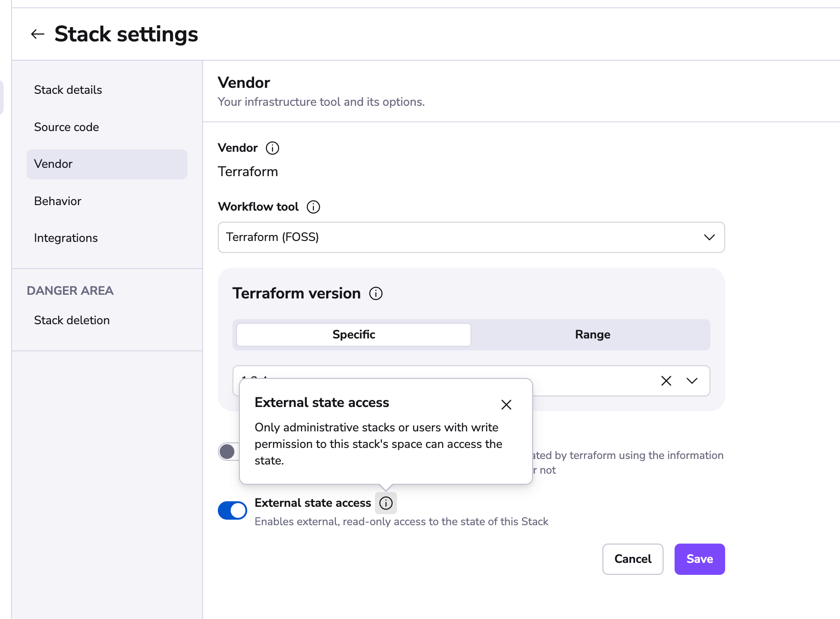Open the Workflow tool dropdown
The image size is (840, 619).
tap(471, 237)
